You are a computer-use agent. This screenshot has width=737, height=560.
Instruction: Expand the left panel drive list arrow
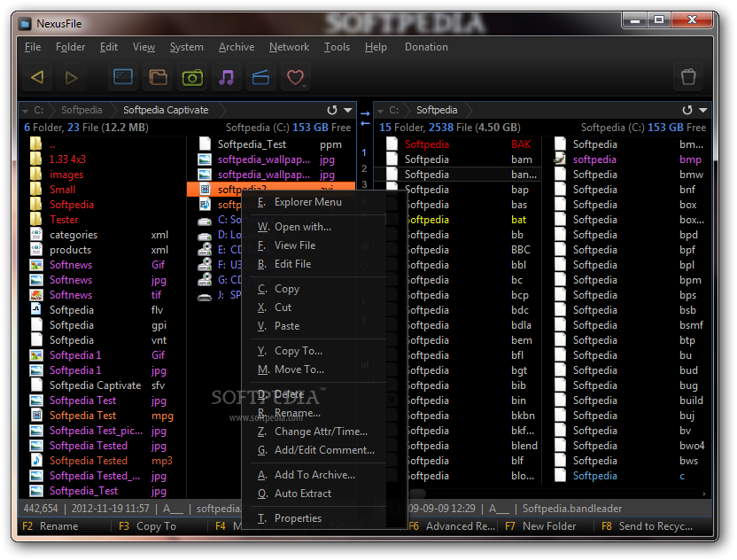pyautogui.click(x=25, y=111)
